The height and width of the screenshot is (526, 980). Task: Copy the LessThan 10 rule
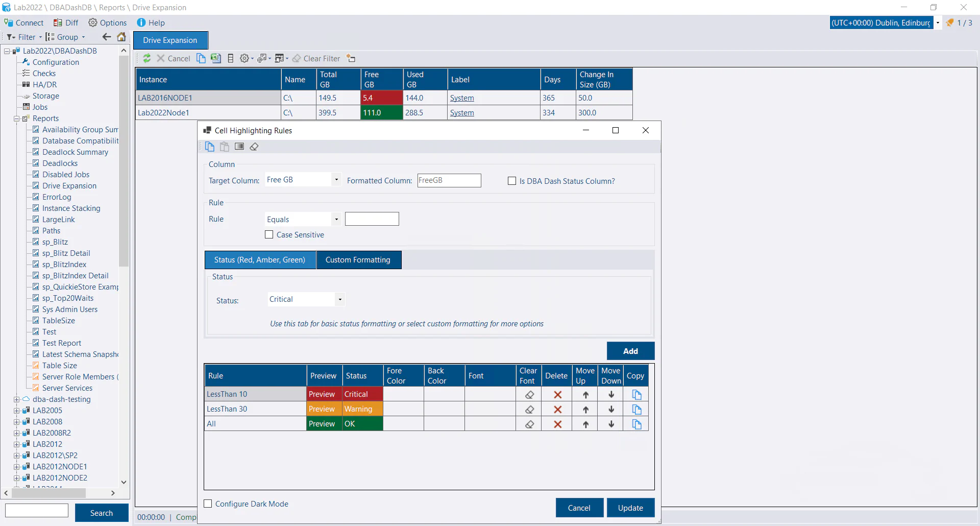[x=636, y=394]
